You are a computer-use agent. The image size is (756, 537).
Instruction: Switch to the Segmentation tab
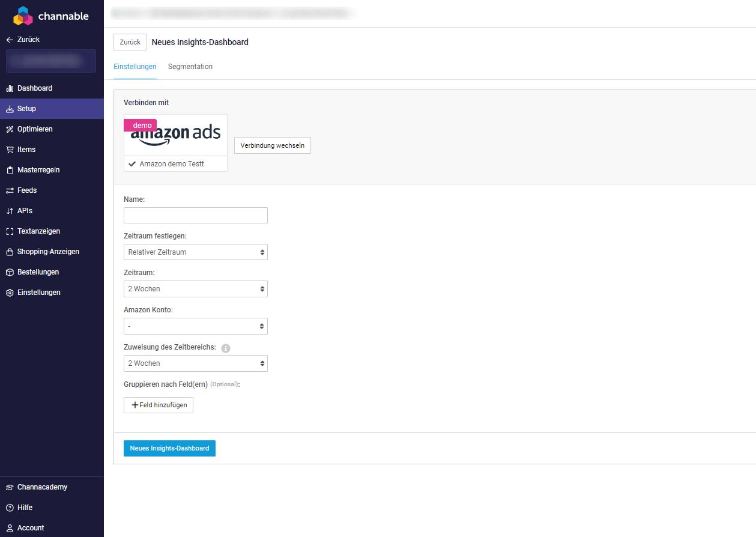190,67
